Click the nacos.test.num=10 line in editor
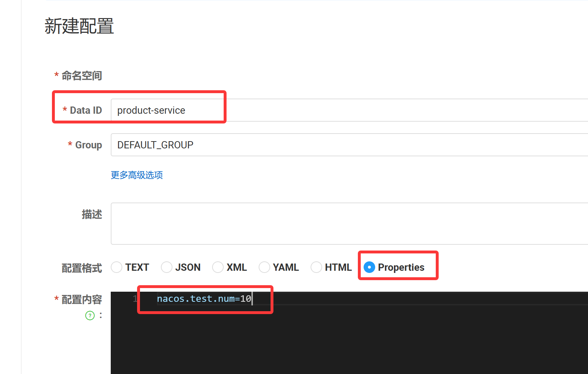This screenshot has height=374, width=588. [x=204, y=299]
